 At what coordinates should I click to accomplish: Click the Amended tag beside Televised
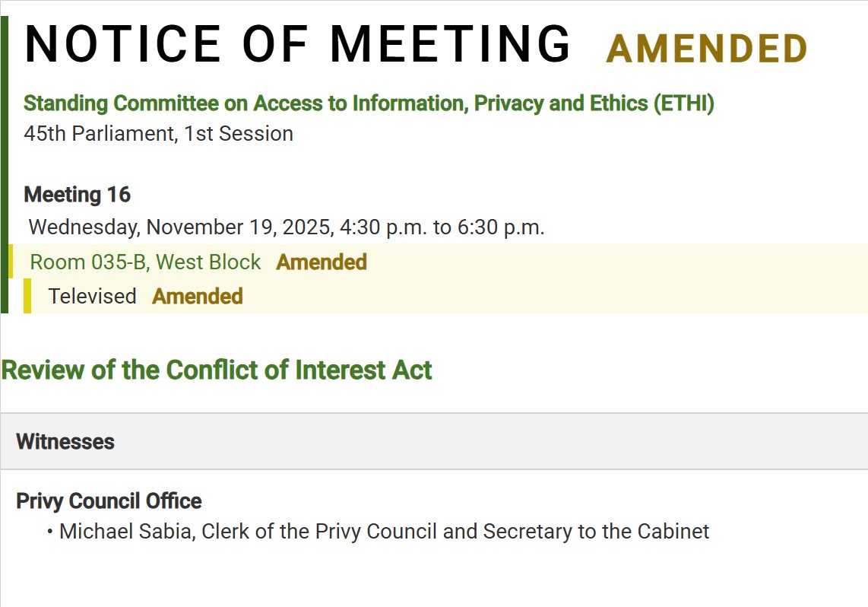click(198, 296)
